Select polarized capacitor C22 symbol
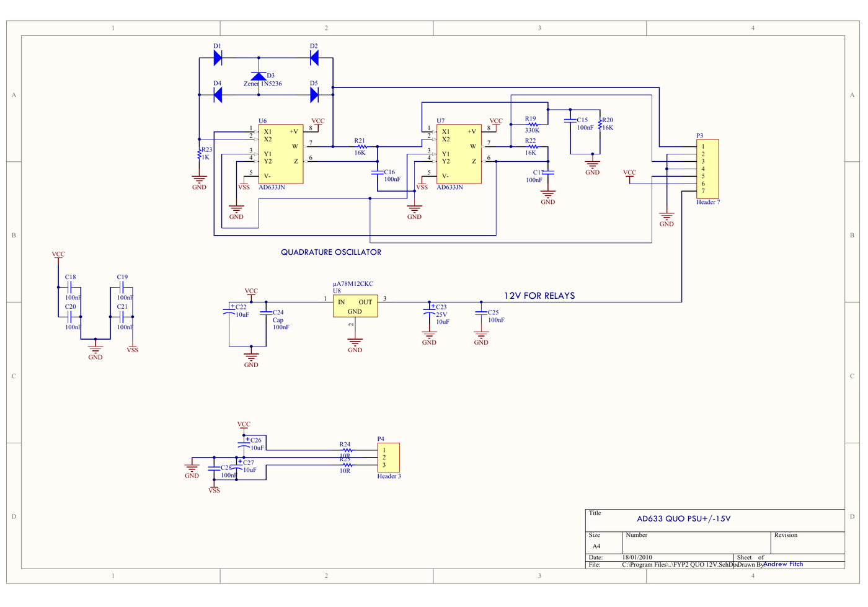Viewport: 868px width, 607px height. (x=229, y=311)
